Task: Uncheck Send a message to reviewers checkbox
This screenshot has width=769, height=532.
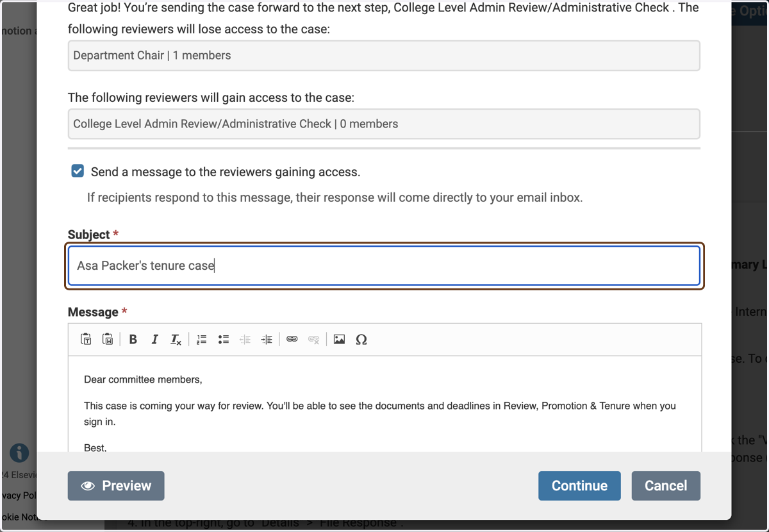Action: [x=78, y=171]
